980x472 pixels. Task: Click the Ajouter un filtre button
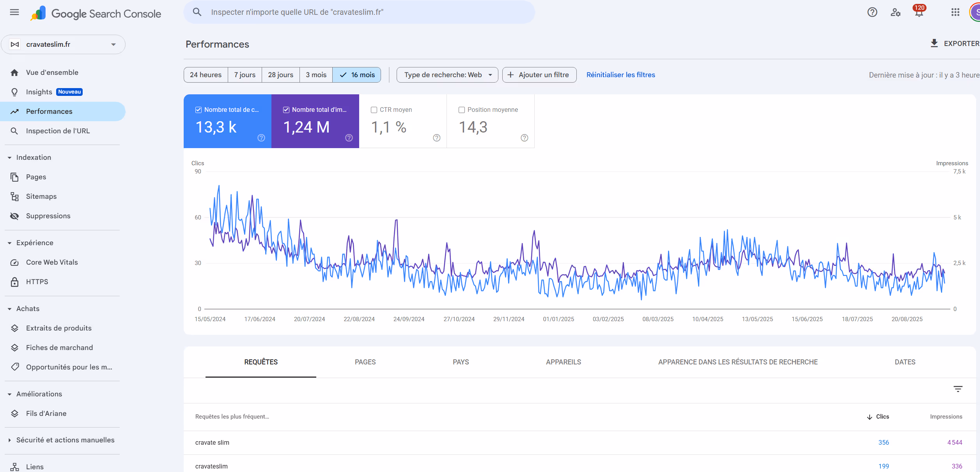(539, 75)
